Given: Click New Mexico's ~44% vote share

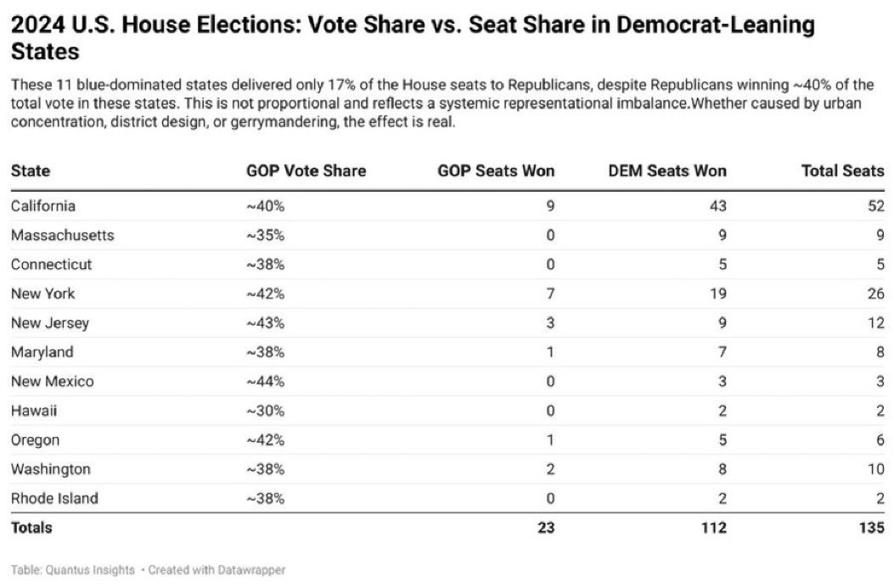Looking at the screenshot, I should click(x=265, y=381).
